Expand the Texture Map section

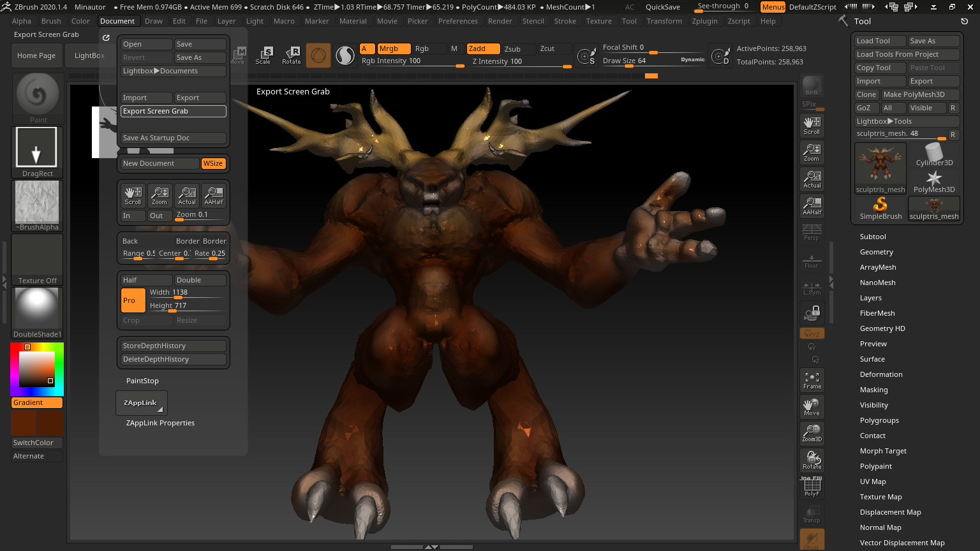pos(881,497)
